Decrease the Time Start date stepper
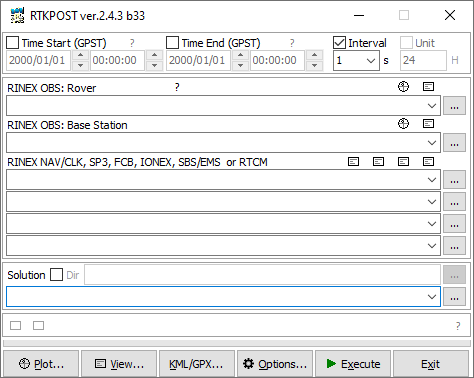This screenshot has width=474, height=378. tap(80, 65)
